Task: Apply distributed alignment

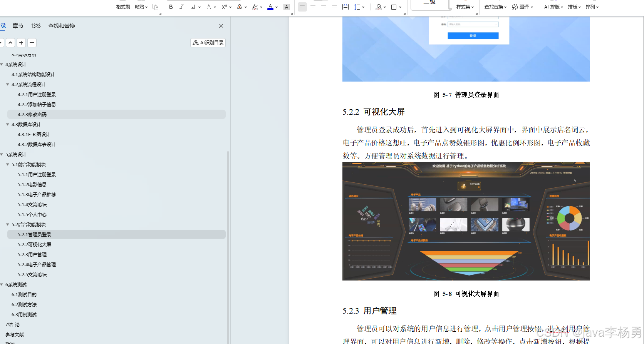Action: (x=345, y=7)
